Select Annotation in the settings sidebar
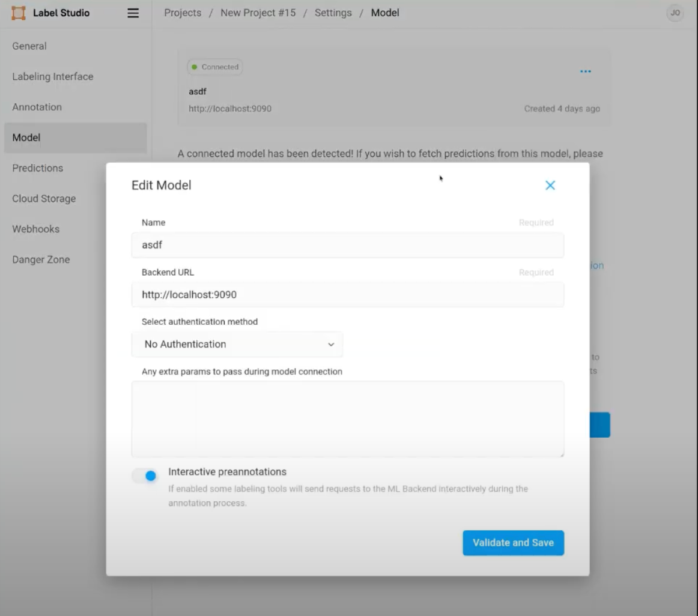Screen dimensions: 698x616 (x=37, y=107)
